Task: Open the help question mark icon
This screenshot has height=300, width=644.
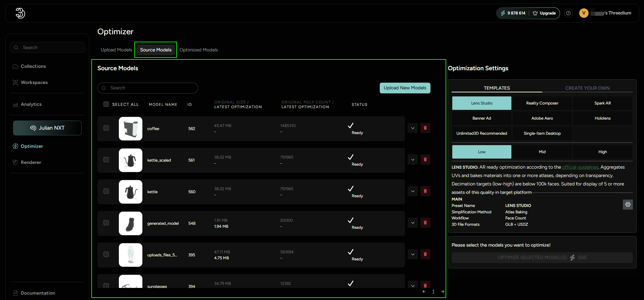Action: pyautogui.click(x=568, y=13)
